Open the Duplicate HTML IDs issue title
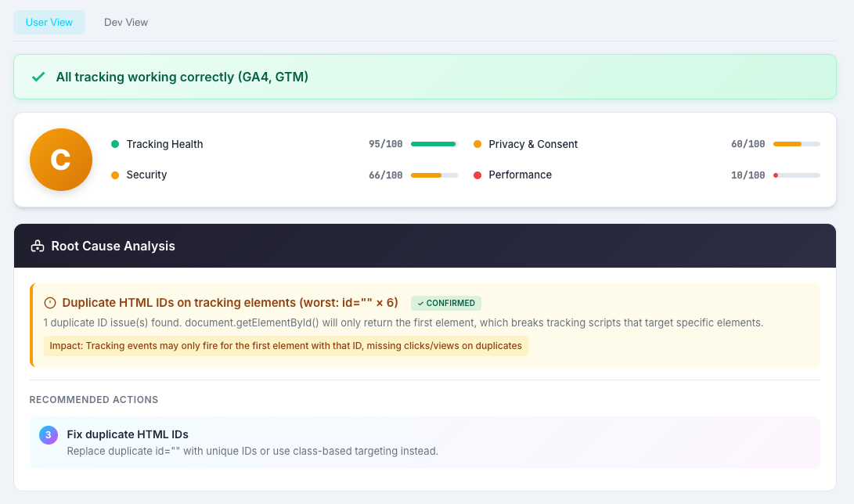The image size is (854, 504). pyautogui.click(x=230, y=303)
